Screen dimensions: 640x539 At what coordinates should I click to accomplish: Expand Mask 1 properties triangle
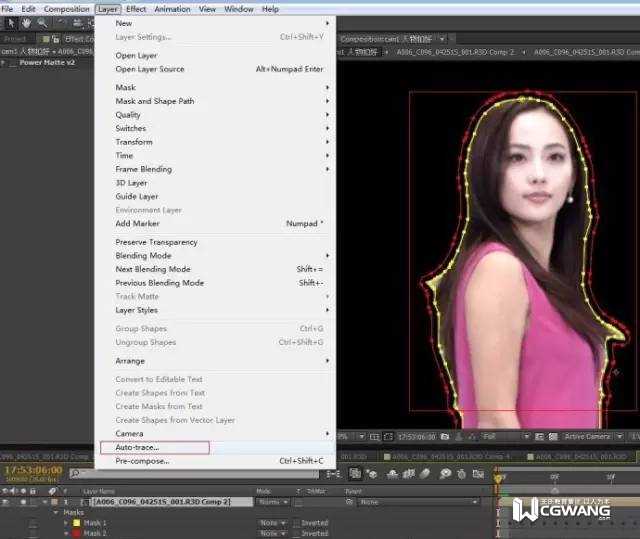pos(66,523)
